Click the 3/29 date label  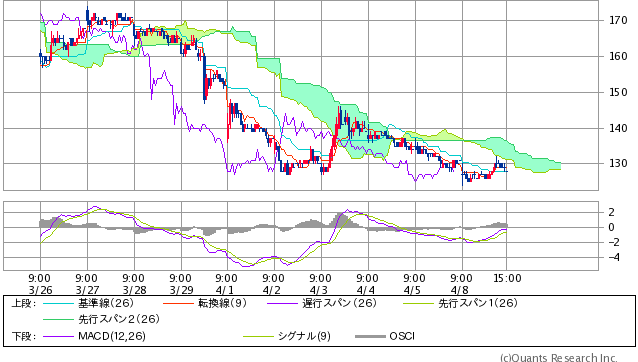click(x=181, y=290)
